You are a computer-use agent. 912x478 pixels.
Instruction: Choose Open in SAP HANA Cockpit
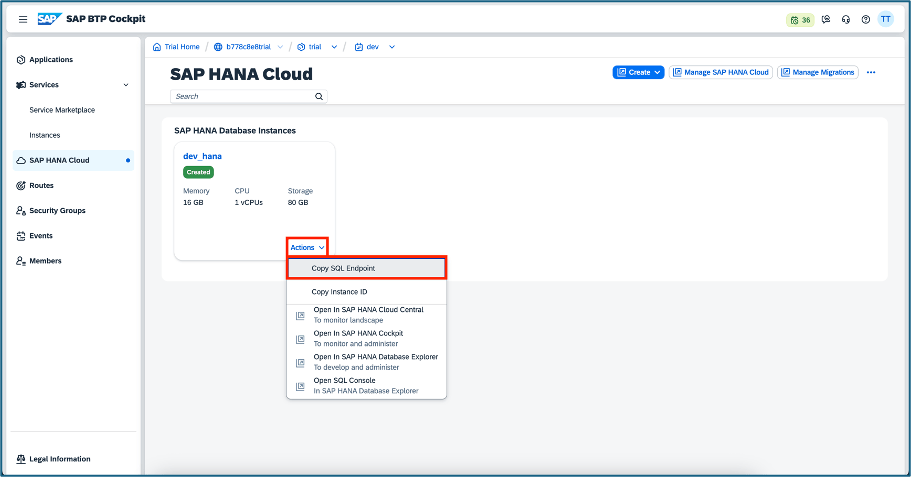366,338
